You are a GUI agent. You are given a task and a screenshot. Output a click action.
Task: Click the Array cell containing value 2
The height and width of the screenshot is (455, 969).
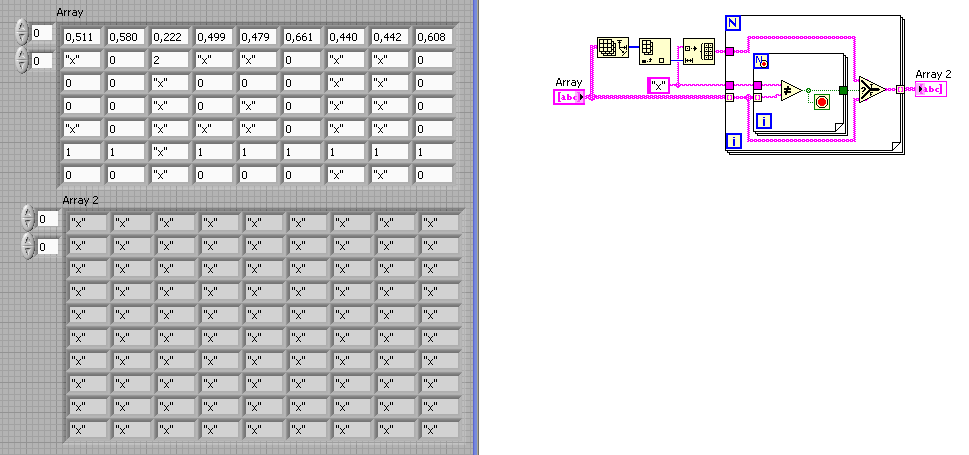click(x=170, y=60)
